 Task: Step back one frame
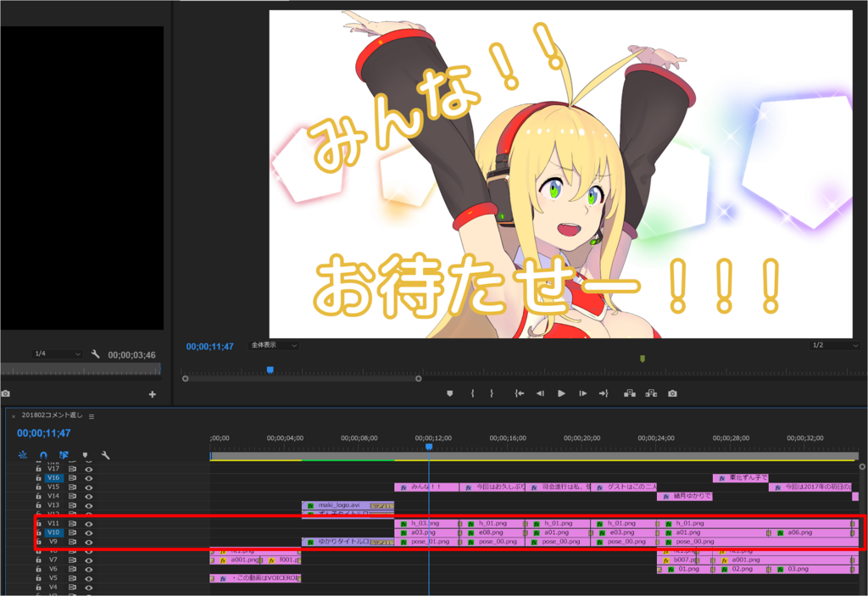(x=540, y=393)
